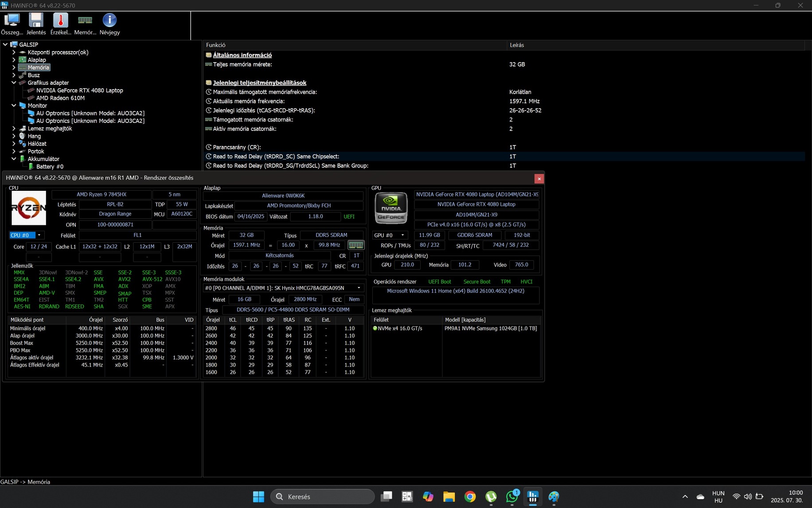Launch Google Chrome from the taskbar
Viewport: 812px width, 508px height.
470,496
